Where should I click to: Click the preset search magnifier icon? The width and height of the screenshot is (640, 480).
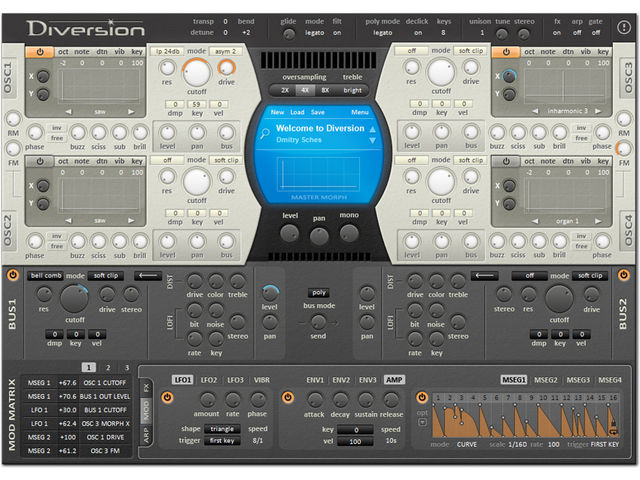[x=265, y=133]
